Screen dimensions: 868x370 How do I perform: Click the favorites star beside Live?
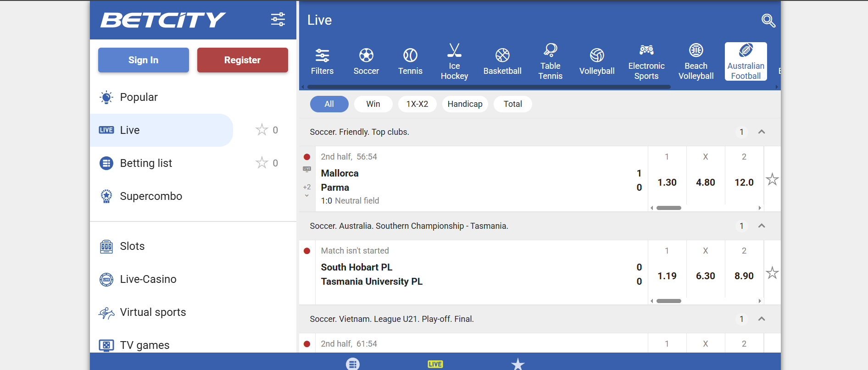(262, 130)
